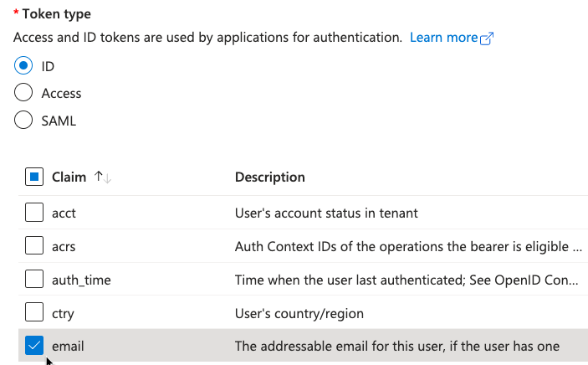Choose the Access token type option

23,92
